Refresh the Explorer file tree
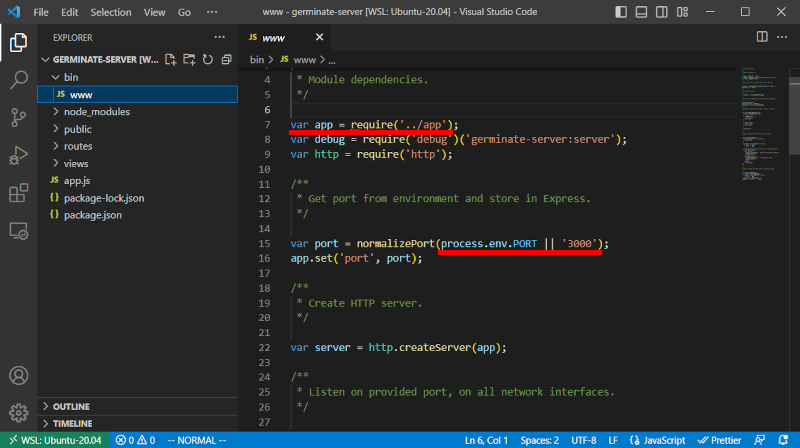Image resolution: width=800 pixels, height=448 pixels. 208,60
